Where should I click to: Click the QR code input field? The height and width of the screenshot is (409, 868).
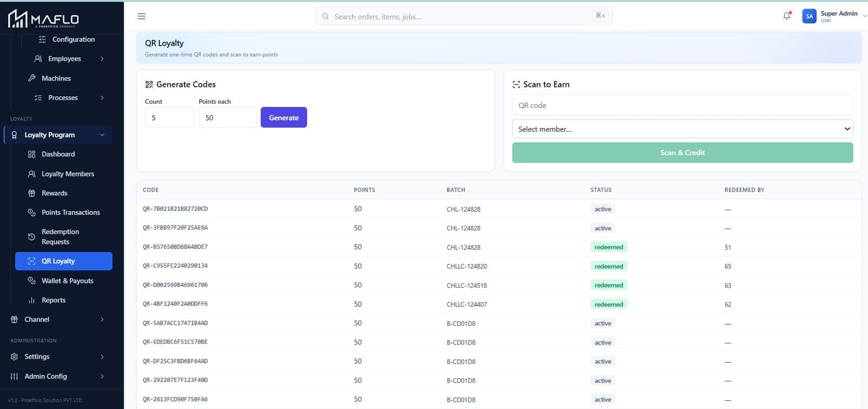[682, 105]
